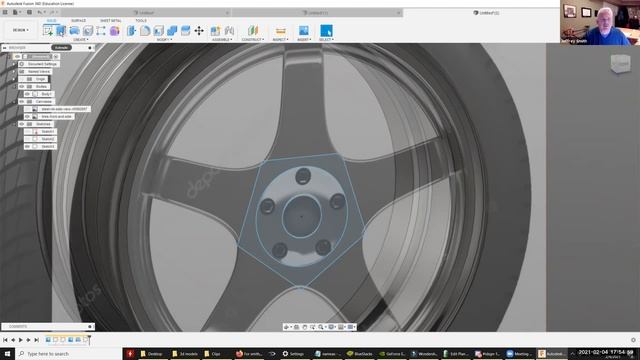Screen dimensions: 640x360
Task: Select the Fillet tool icon
Action: [145, 31]
